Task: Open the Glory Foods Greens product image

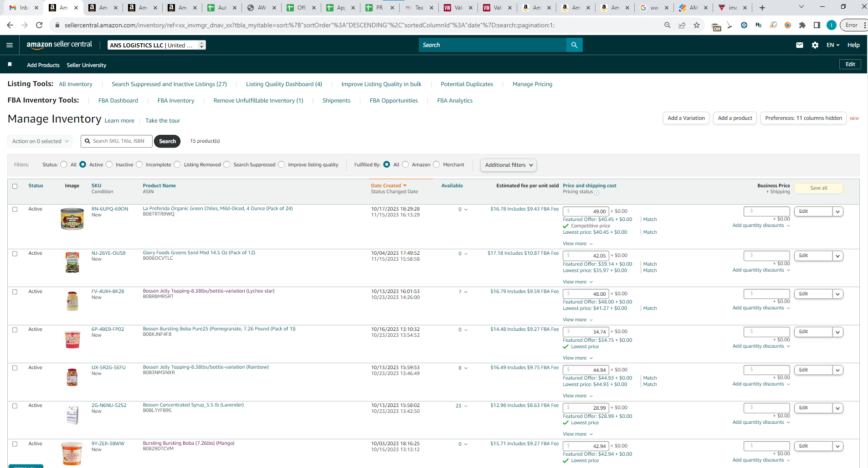Action: [x=72, y=262]
